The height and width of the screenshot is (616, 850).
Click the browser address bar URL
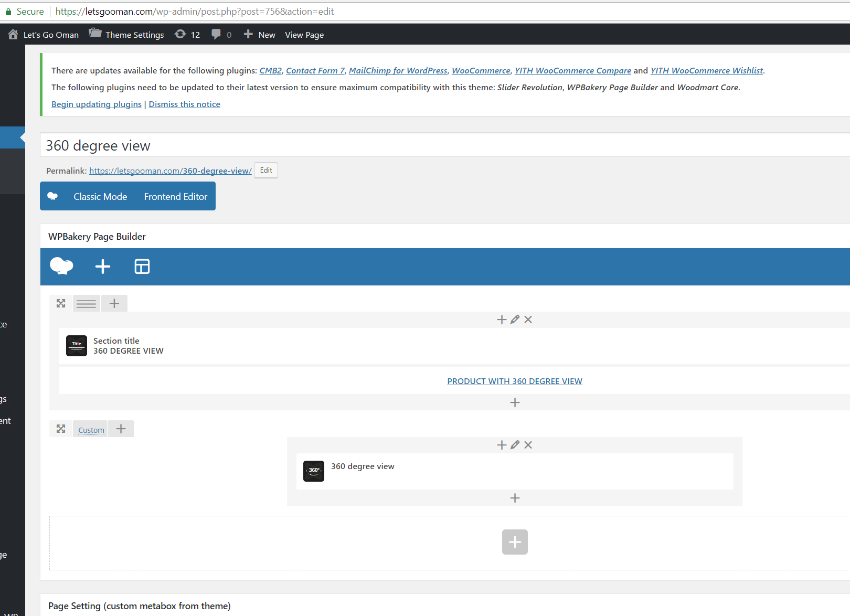[194, 12]
